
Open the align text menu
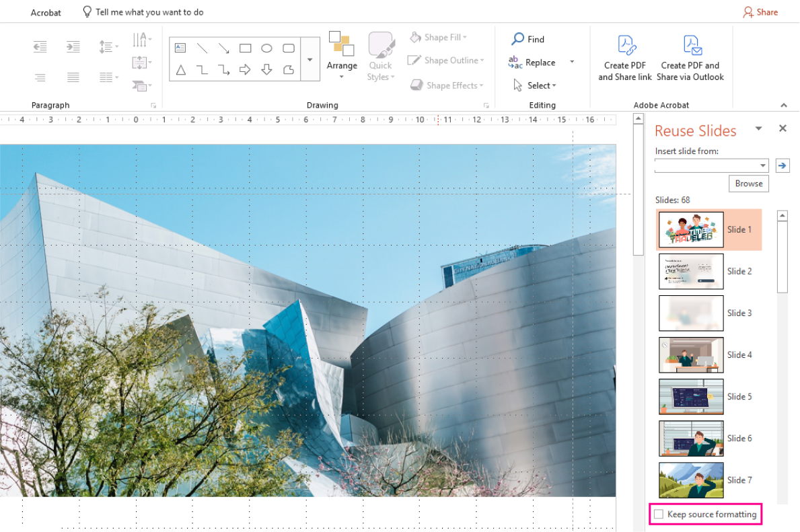(x=142, y=63)
